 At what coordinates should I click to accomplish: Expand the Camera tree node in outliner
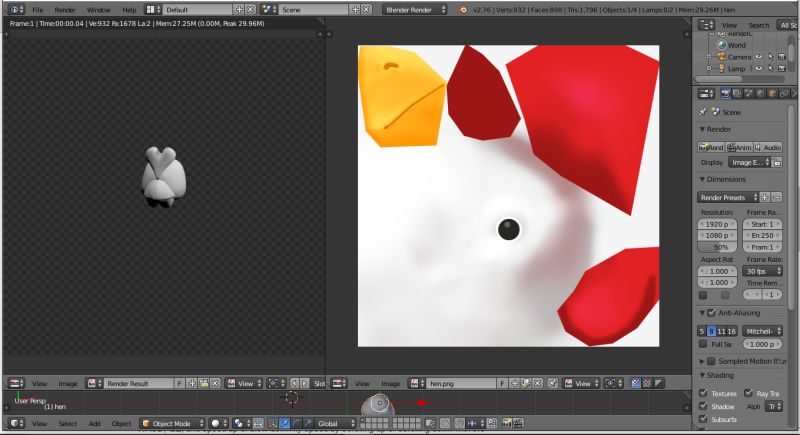coord(709,57)
